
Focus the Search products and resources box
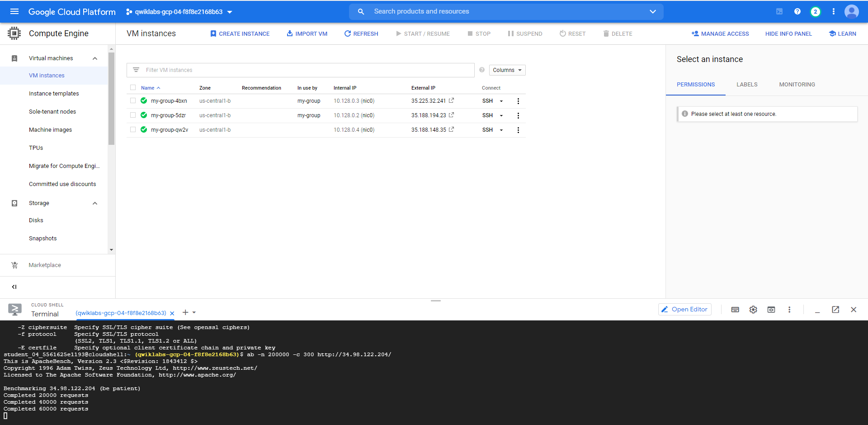[x=506, y=12]
